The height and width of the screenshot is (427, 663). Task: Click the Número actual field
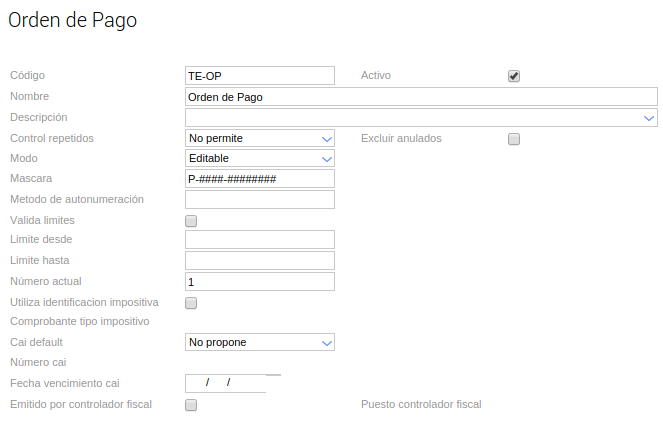coord(259,282)
